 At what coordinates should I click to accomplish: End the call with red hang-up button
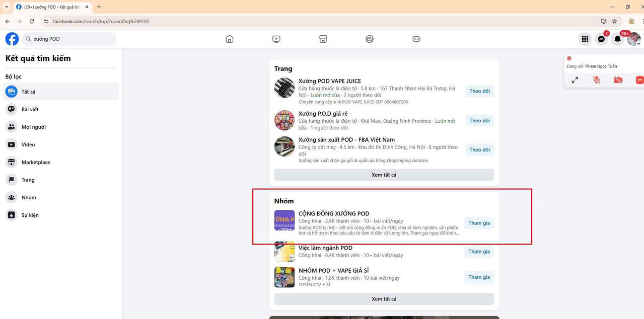coord(640,80)
